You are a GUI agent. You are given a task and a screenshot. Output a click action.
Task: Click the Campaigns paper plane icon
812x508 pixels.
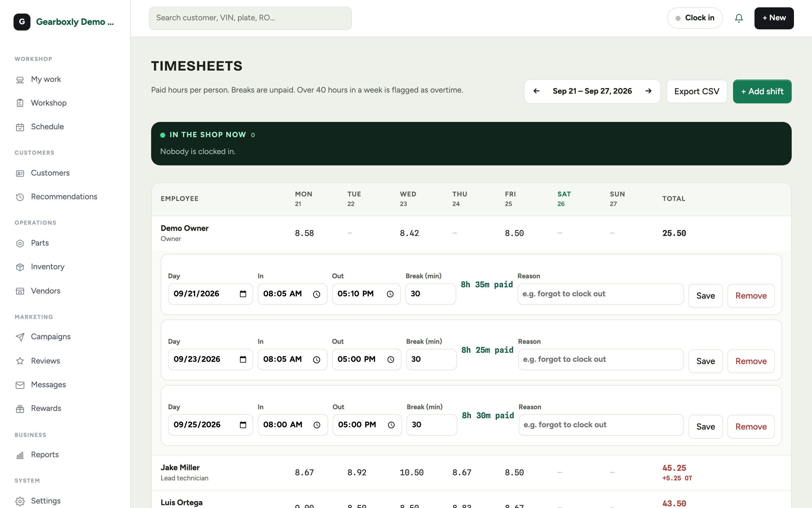pyautogui.click(x=20, y=337)
